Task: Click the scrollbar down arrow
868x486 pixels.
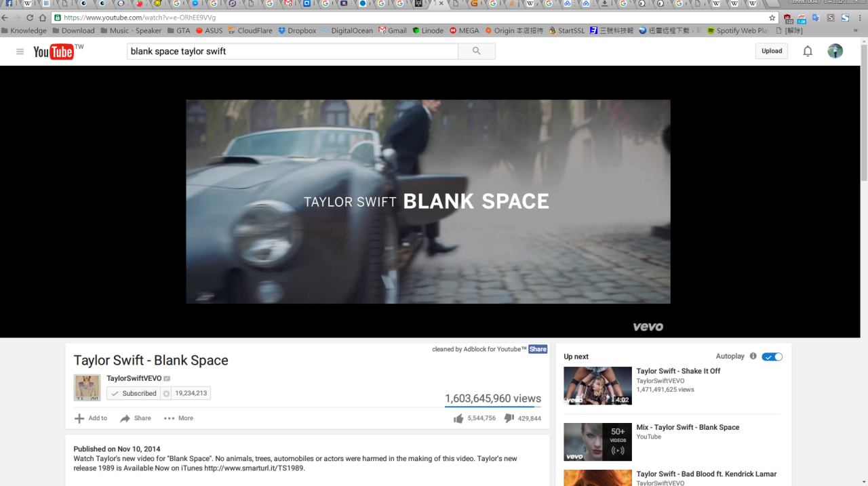Action: click(x=864, y=482)
